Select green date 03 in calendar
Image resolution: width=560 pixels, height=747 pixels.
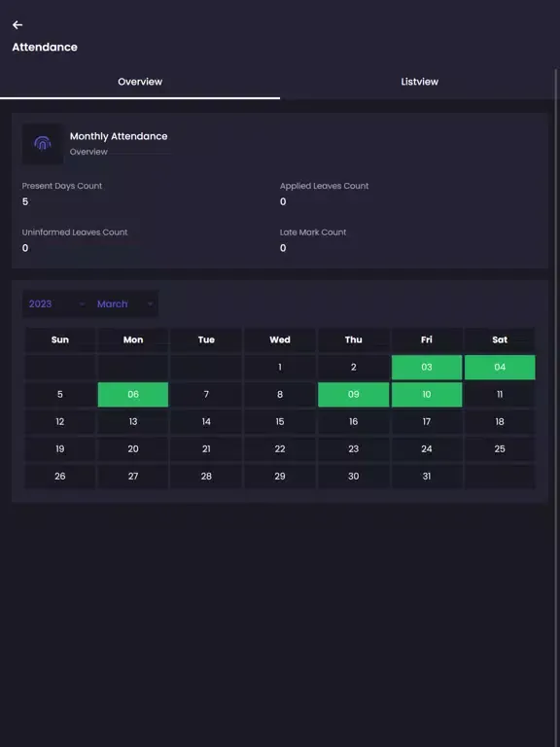(427, 368)
